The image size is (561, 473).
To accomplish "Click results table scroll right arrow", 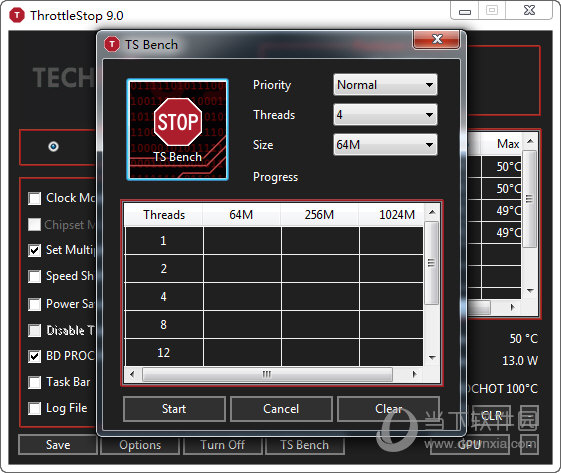I will point(415,375).
